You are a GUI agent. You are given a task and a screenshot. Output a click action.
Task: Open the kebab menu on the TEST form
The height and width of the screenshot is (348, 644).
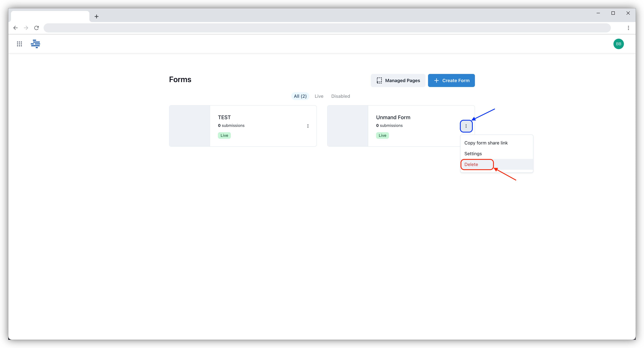tap(308, 126)
